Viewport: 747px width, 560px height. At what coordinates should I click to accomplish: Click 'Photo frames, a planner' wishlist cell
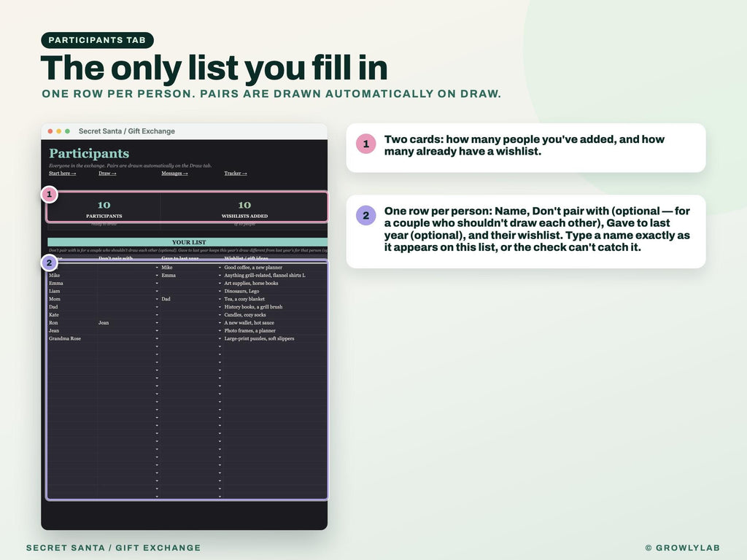[x=275, y=330]
